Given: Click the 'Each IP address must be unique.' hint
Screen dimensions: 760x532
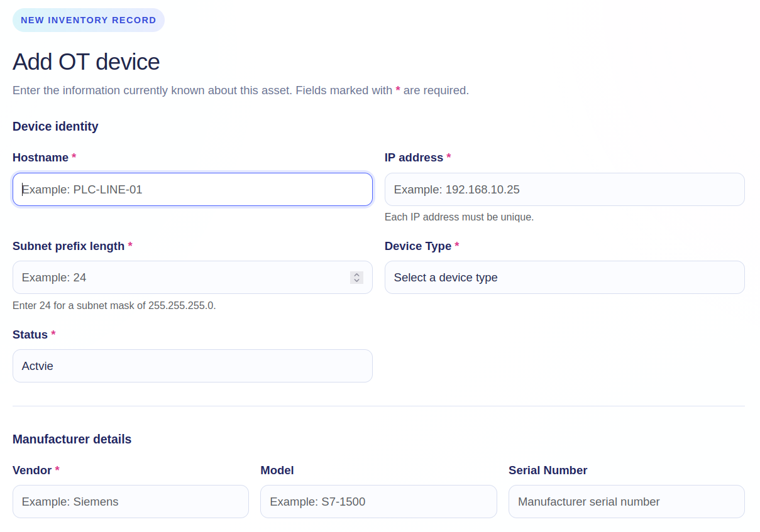Looking at the screenshot, I should pos(460,217).
